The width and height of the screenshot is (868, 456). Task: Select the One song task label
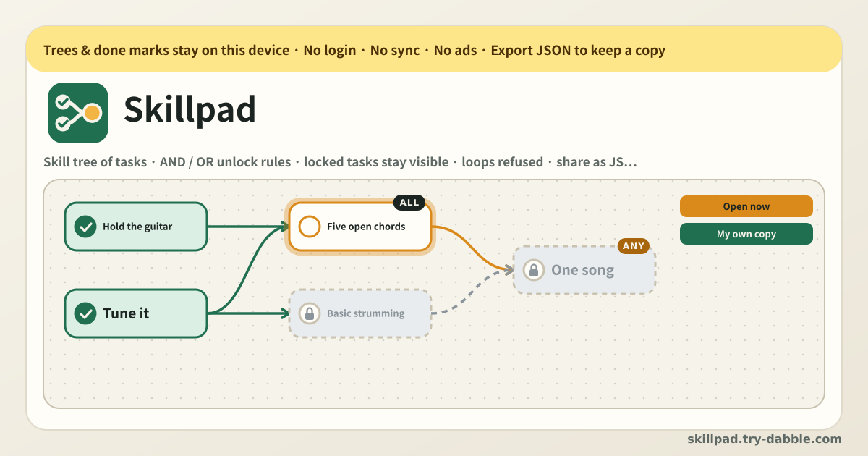(x=582, y=270)
